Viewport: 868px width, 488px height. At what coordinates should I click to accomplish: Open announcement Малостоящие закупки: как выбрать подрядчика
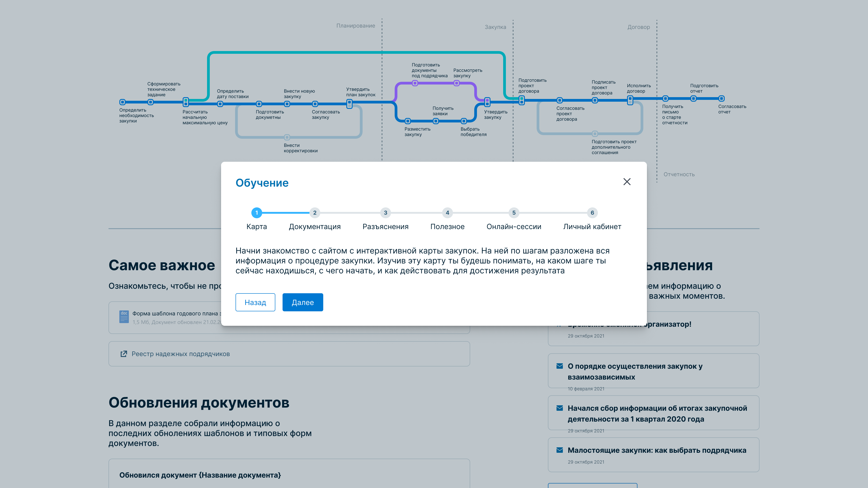click(657, 450)
